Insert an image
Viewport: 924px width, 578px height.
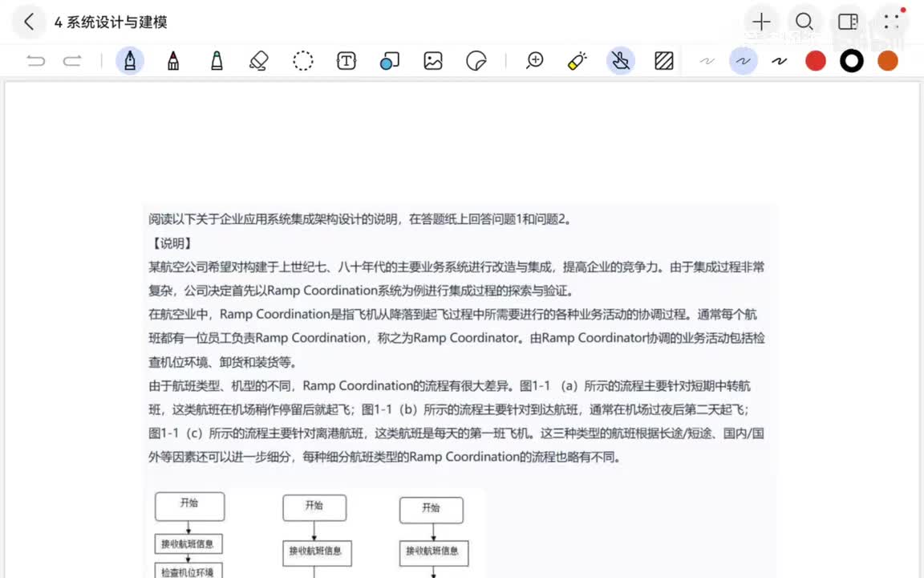(433, 61)
